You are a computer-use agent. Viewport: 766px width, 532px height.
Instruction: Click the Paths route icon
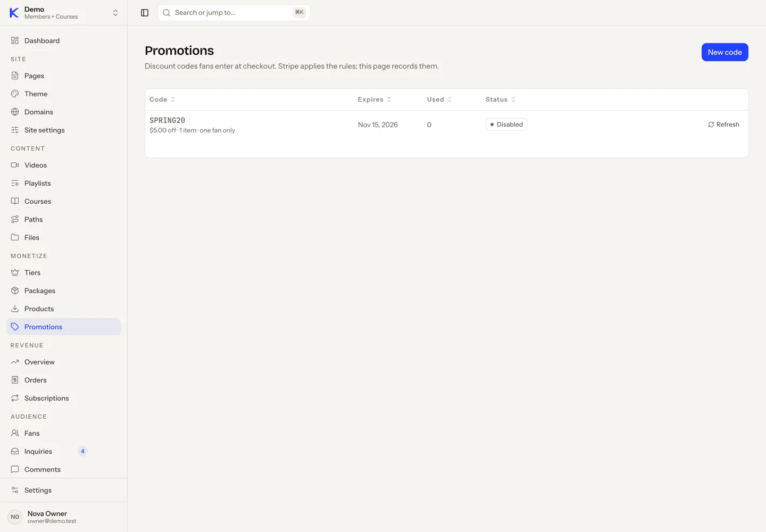tap(15, 219)
